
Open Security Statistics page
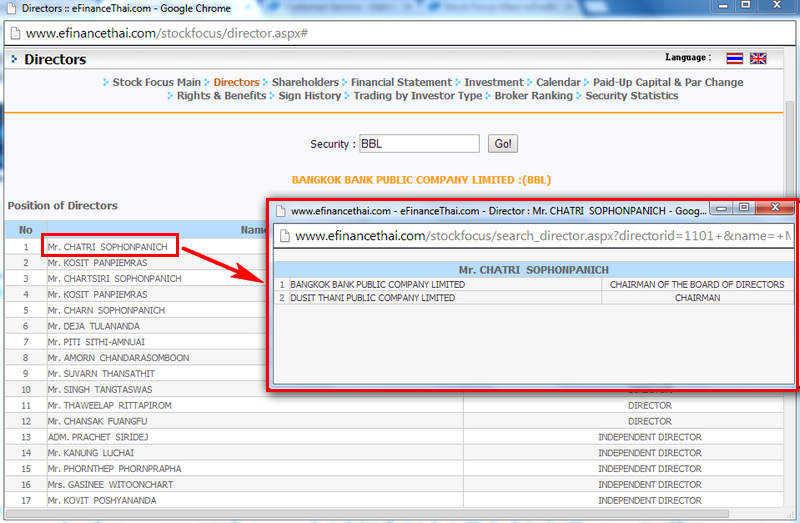pyautogui.click(x=632, y=95)
